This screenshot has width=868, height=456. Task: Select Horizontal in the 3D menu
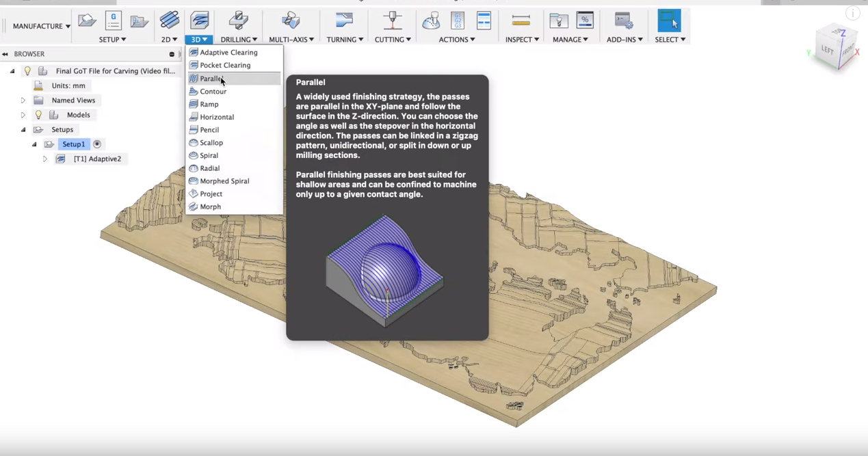point(234,118)
